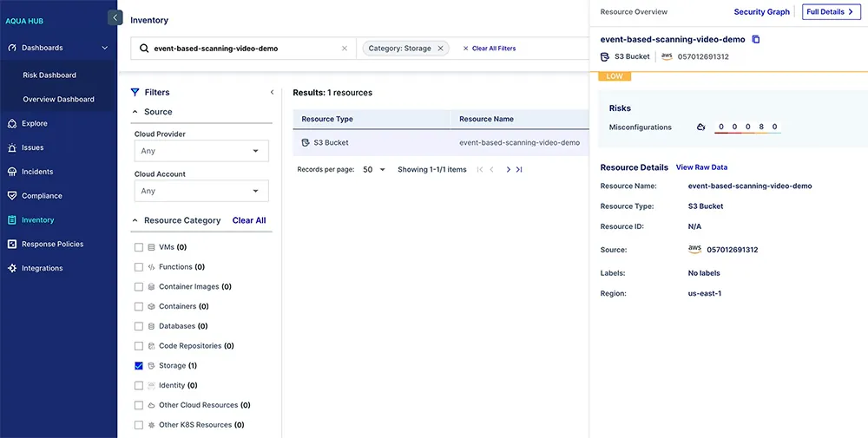
Task: Select the event-based-scanning-video-demo result row
Action: pyautogui.click(x=441, y=143)
